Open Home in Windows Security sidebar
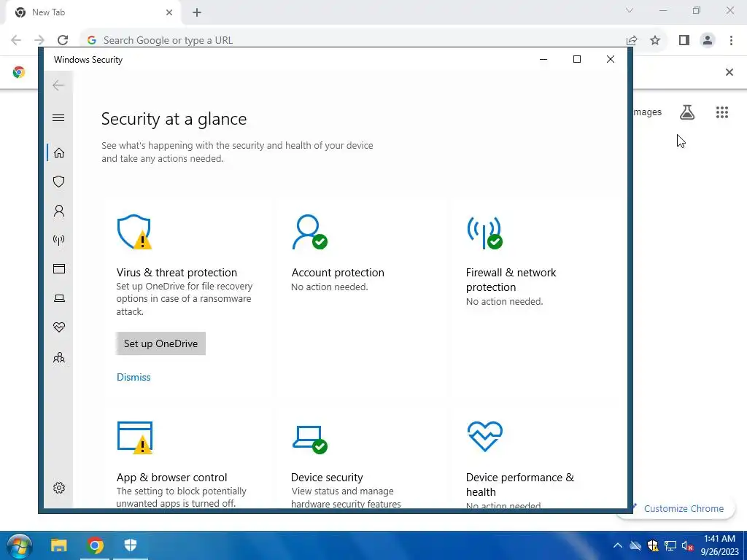The image size is (747, 560). (x=59, y=153)
